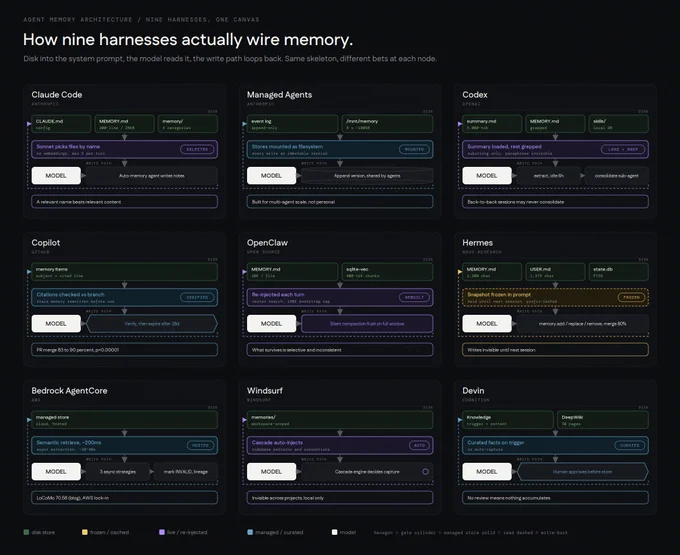Click the yellow frozen / cached legend swatch
The image size is (680, 555).
(x=85, y=532)
